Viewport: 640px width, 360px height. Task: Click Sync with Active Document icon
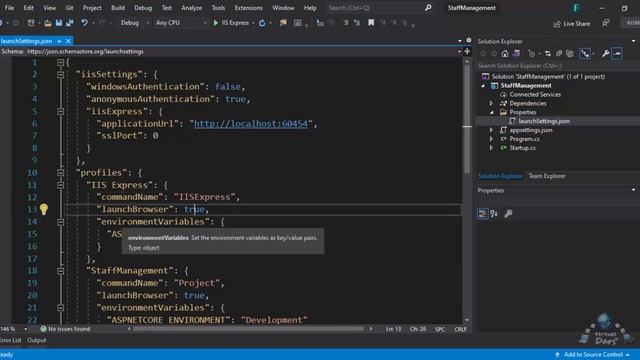point(548,53)
